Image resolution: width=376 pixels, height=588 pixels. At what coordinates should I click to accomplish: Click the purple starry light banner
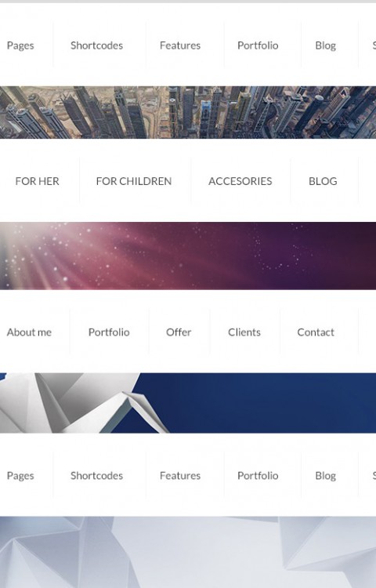click(188, 256)
